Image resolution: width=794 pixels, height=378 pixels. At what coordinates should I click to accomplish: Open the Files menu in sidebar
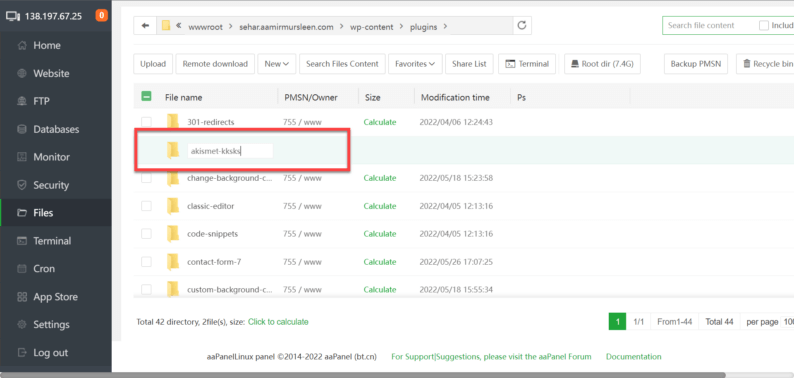(56, 213)
